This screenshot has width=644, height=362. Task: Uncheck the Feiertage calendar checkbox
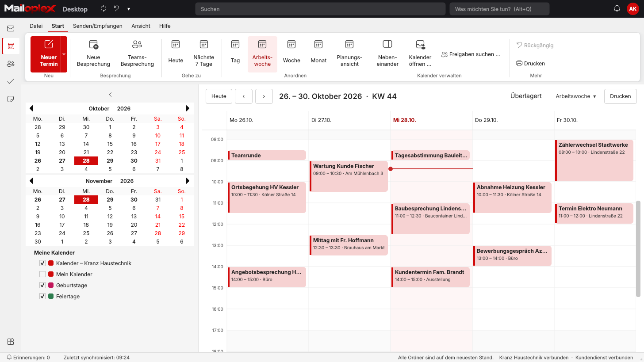[43, 297]
